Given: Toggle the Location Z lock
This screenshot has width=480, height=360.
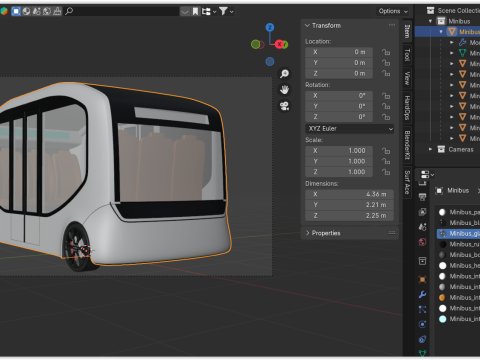Looking at the screenshot, I should 386,73.
